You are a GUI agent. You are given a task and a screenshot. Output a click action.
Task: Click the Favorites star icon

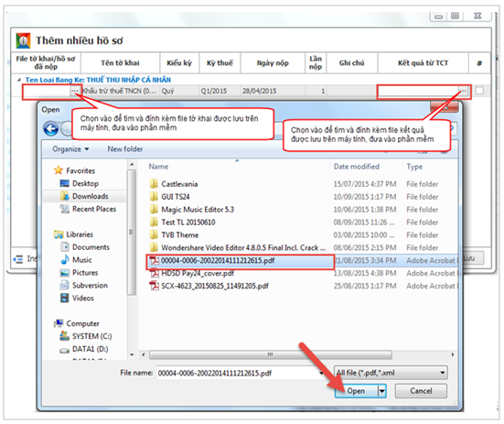[59, 170]
